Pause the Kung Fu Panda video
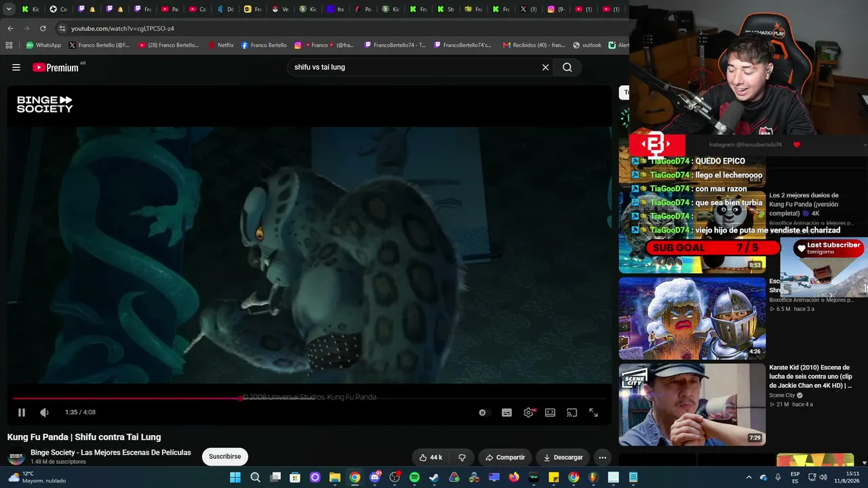Viewport: 868px width, 488px height. [x=22, y=412]
